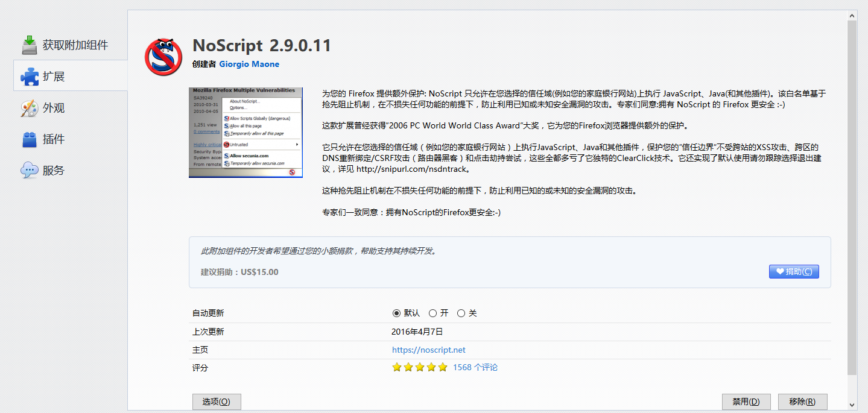
Task: Click the 创建者 label
Action: pos(204,64)
